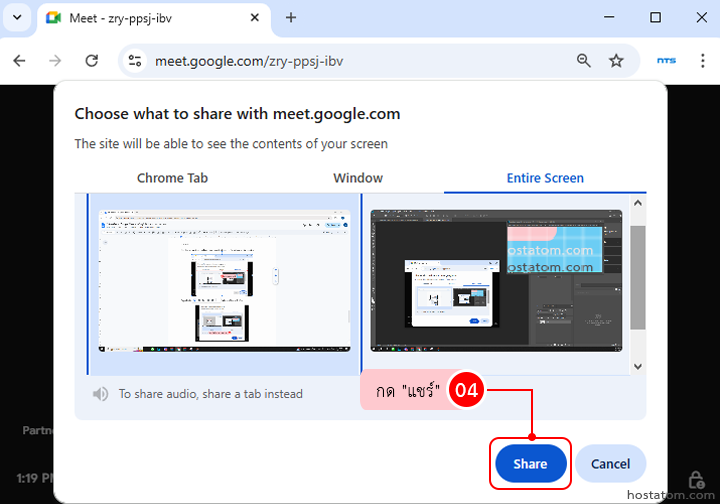Viewport: 720px width, 504px height.
Task: Bookmark this page with the star
Action: point(616,61)
